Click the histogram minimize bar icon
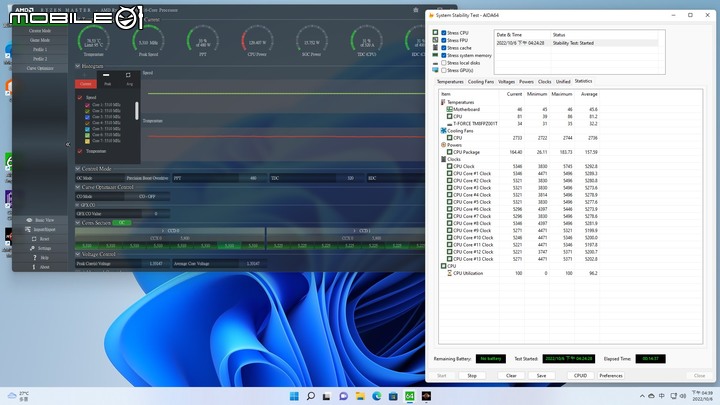720x405 pixels. pos(107,75)
